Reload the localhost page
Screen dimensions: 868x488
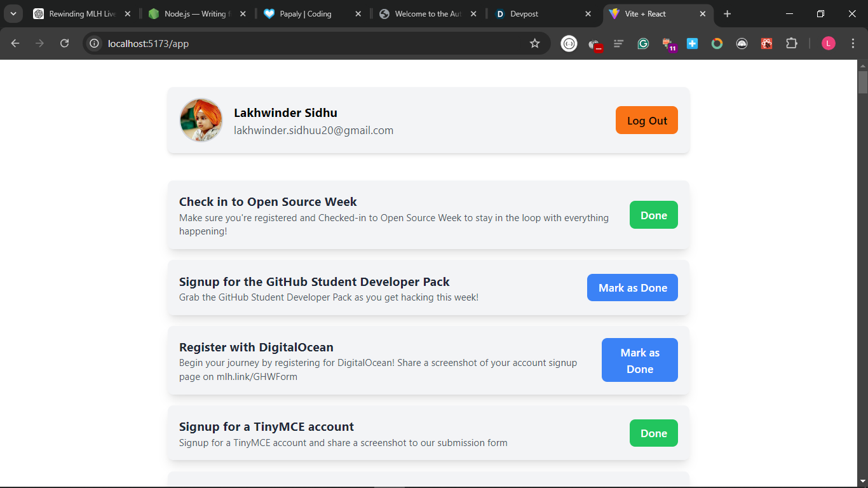tap(64, 43)
